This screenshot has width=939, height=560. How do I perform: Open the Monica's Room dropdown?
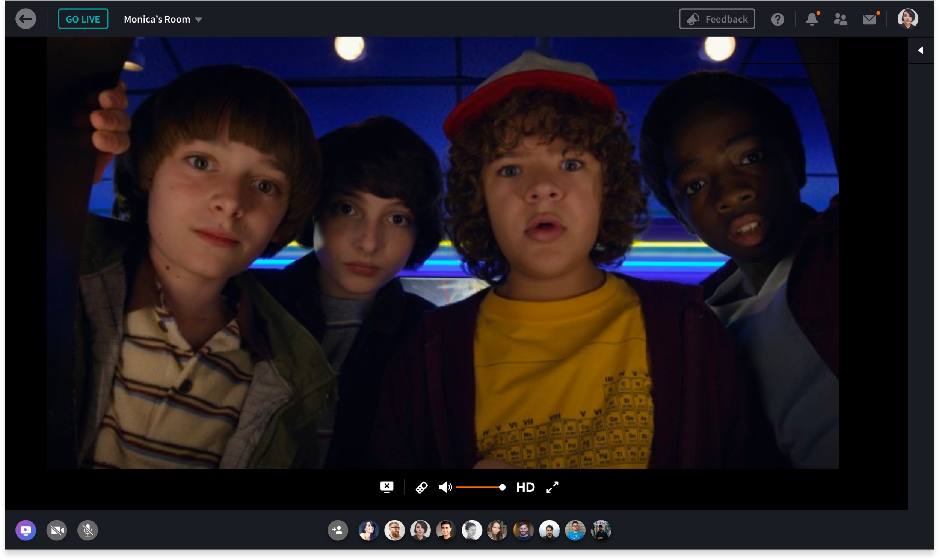coord(163,19)
